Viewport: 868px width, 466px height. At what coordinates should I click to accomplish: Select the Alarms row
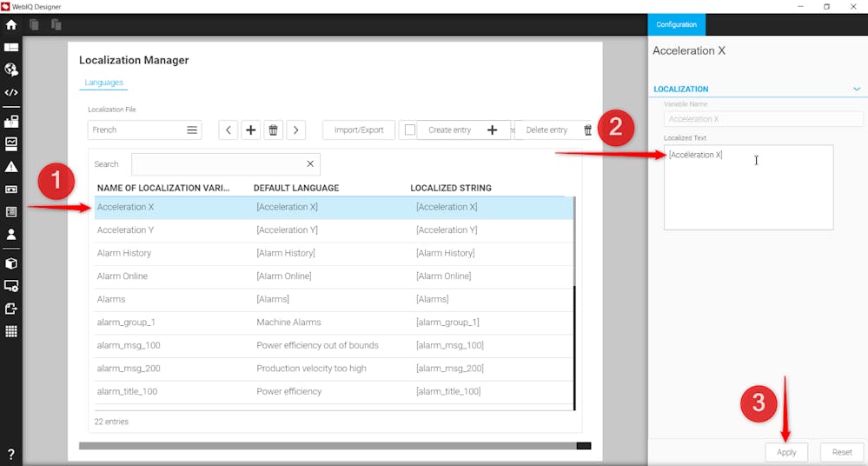click(x=334, y=299)
